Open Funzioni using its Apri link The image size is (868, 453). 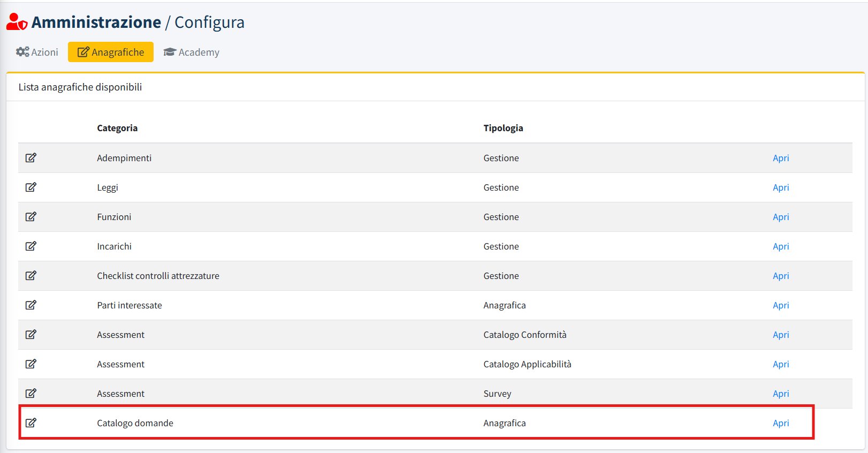click(x=781, y=217)
